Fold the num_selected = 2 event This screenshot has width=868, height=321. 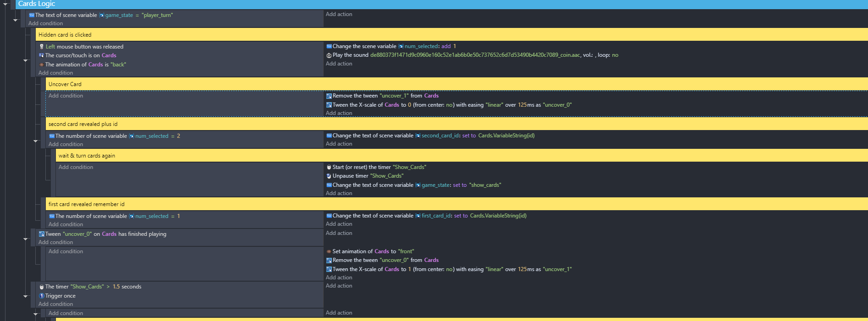pos(36,141)
